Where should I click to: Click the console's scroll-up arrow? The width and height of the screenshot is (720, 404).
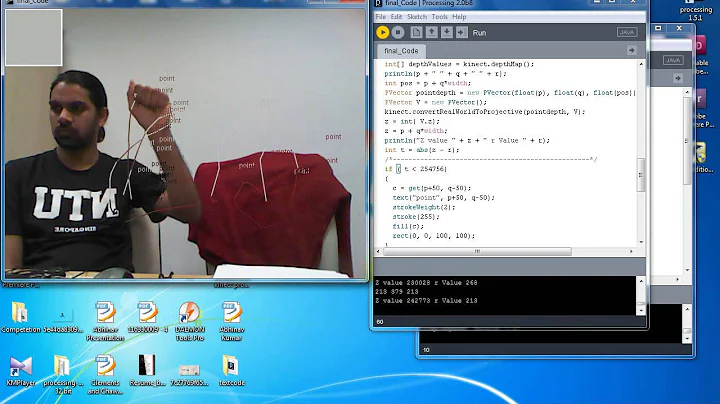click(x=641, y=281)
